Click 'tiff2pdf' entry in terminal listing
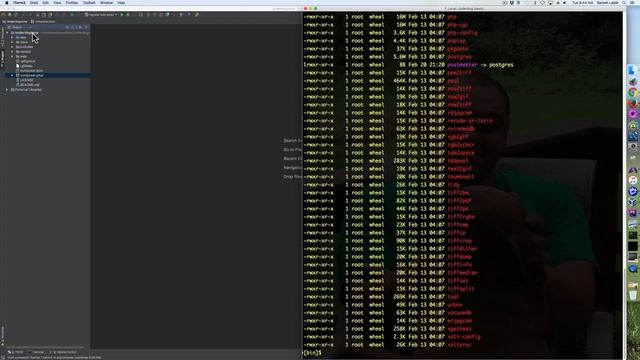This screenshot has height=360, width=640. [x=459, y=200]
